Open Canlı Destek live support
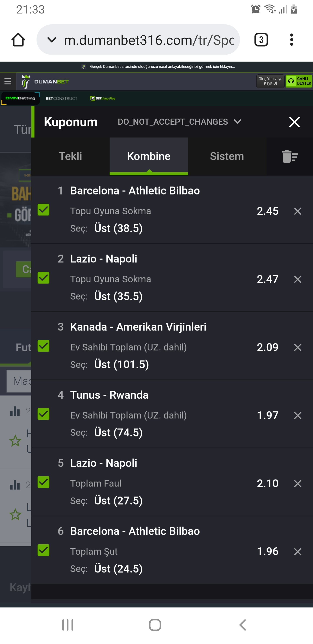Screen dimensions: 313x644 pyautogui.click(x=299, y=81)
